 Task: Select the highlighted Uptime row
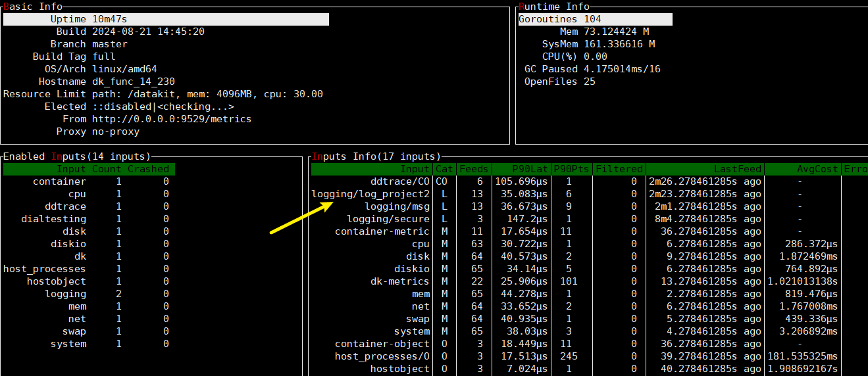[166, 19]
